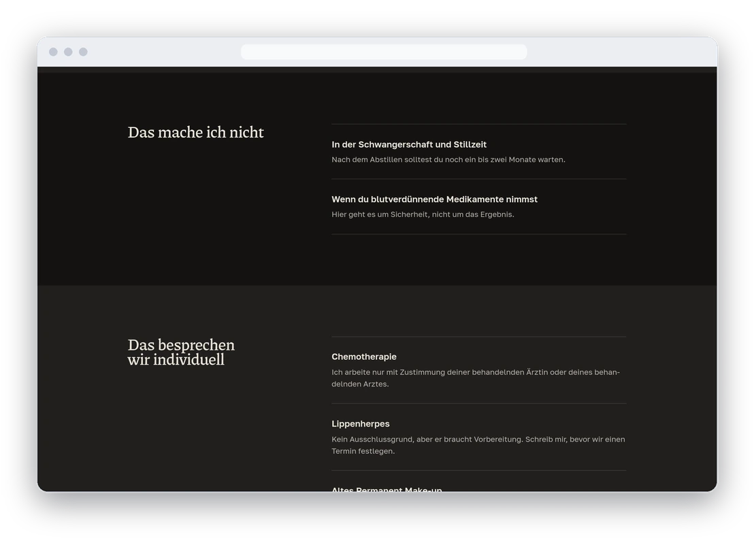This screenshot has width=754, height=560.
Task: Click text "Hier geht es um Sicherheit"
Action: [380, 214]
